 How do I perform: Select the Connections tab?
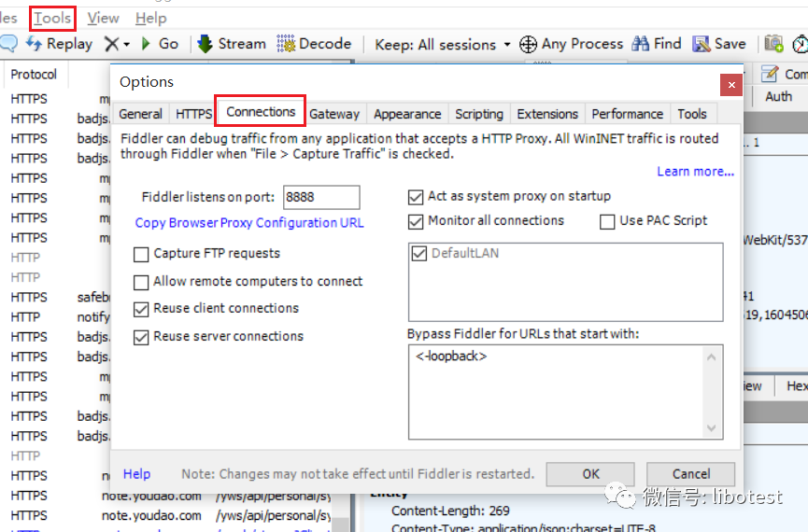(x=261, y=111)
